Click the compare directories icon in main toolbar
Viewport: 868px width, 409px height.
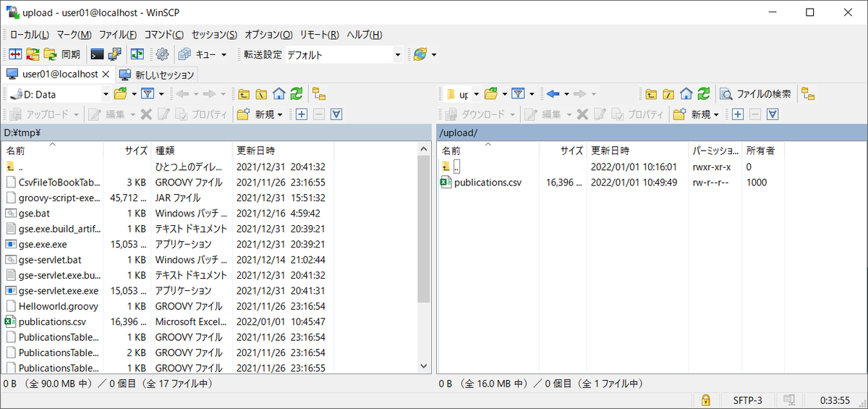click(x=14, y=54)
